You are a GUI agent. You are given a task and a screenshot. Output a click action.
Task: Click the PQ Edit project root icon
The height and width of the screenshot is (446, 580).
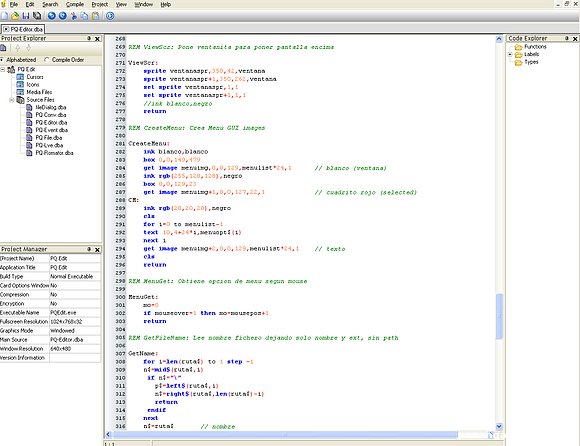pyautogui.click(x=11, y=70)
